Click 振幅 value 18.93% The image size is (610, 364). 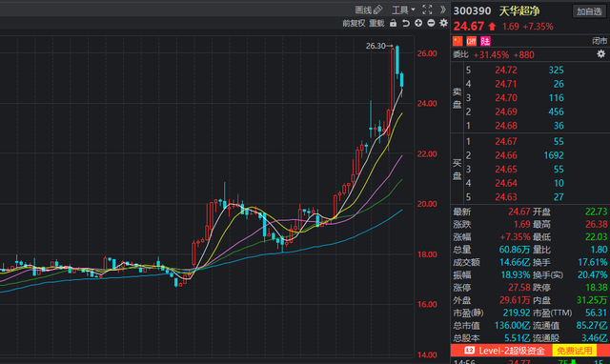(x=515, y=275)
